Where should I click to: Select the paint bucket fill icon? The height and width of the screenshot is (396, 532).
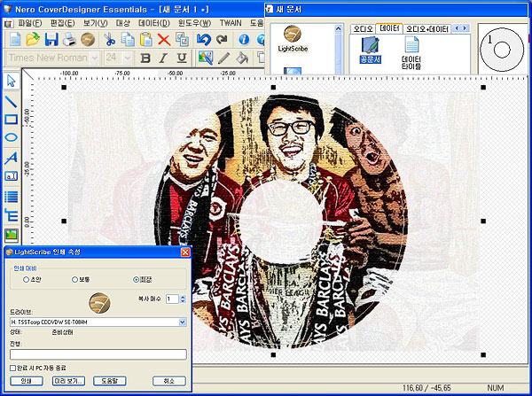tap(242, 58)
